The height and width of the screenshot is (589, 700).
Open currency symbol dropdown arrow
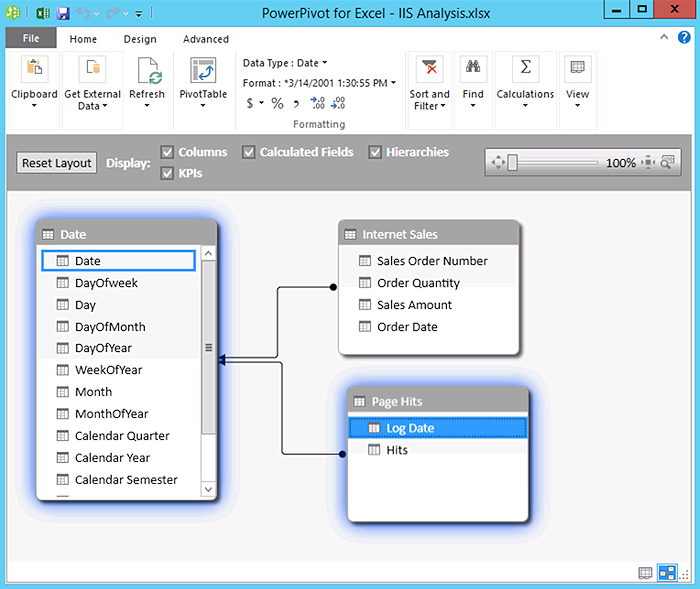[x=262, y=103]
